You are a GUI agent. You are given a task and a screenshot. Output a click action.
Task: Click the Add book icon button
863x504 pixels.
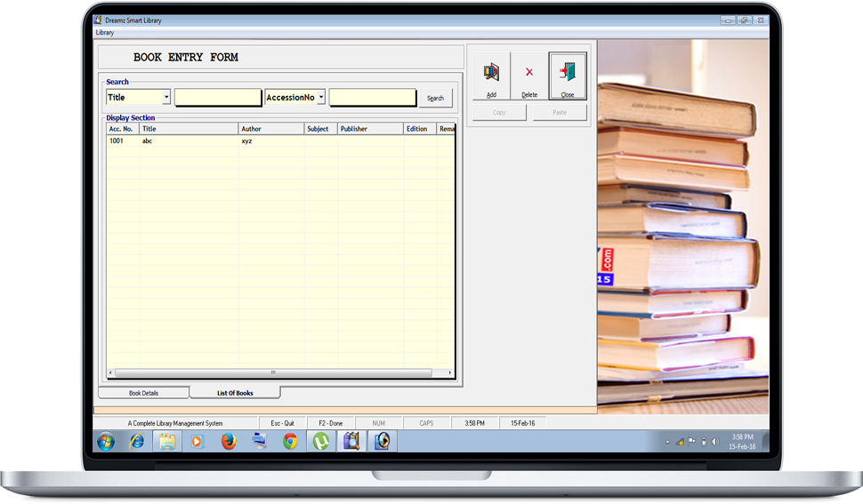click(491, 76)
